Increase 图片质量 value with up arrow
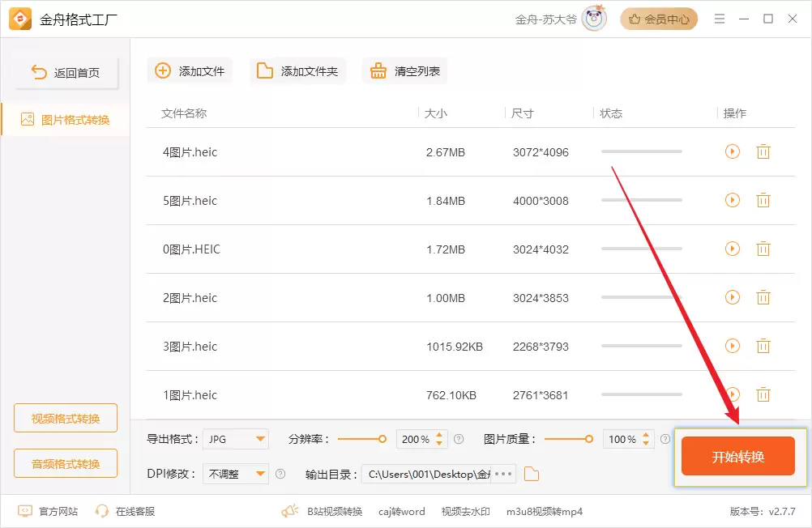 tap(646, 435)
